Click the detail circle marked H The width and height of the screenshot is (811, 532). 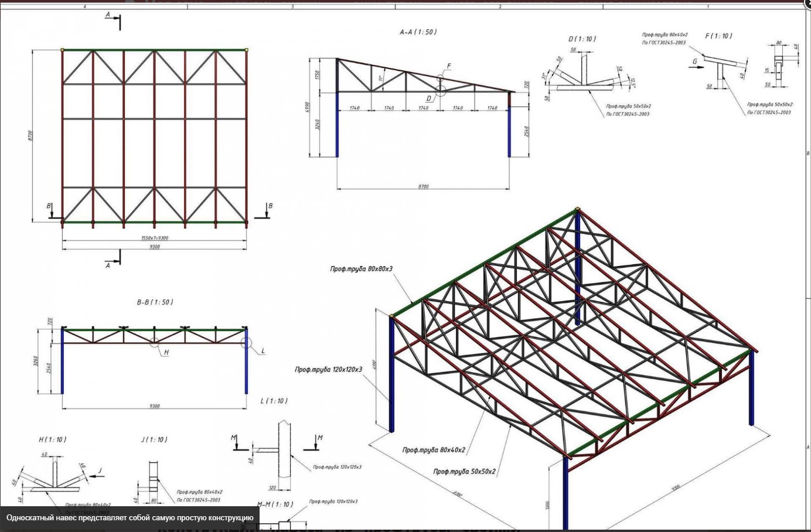pos(154,342)
